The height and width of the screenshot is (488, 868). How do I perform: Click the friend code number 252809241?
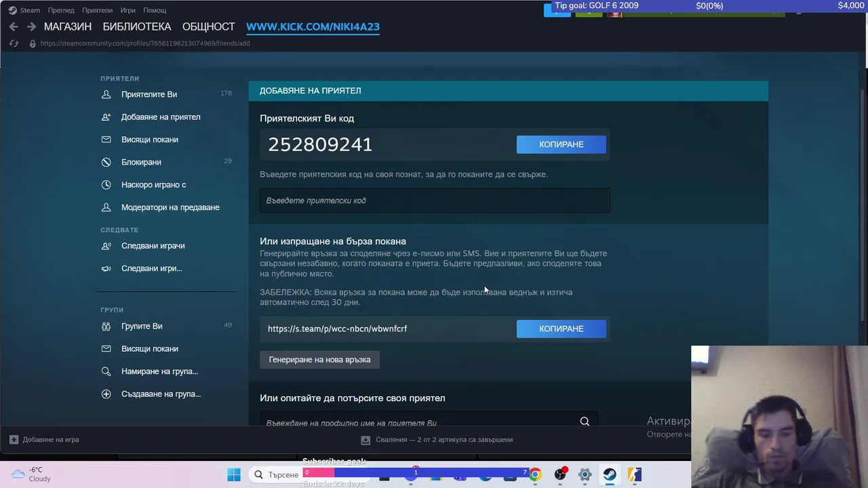[x=320, y=144]
